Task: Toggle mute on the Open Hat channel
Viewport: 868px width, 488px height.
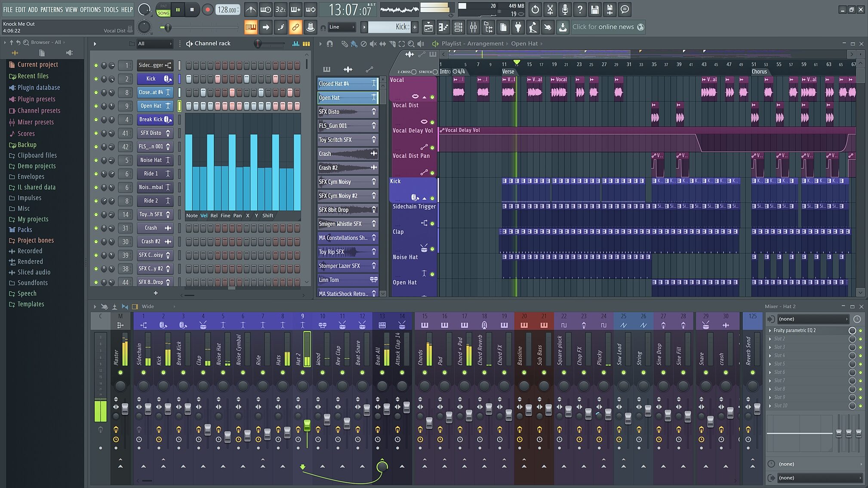Action: pyautogui.click(x=97, y=105)
